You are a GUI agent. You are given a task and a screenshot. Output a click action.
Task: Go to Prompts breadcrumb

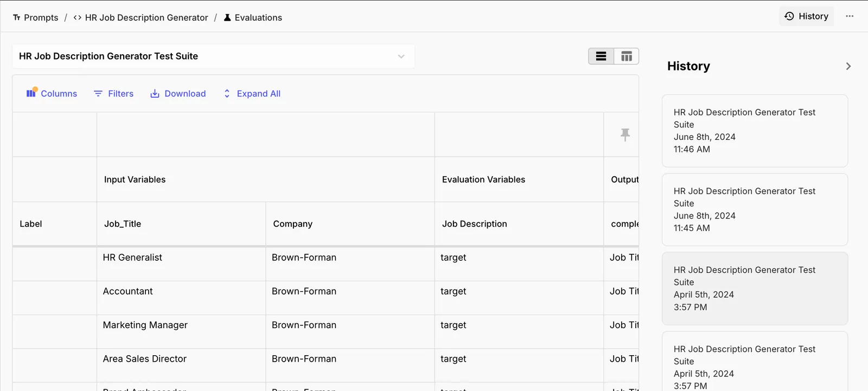(35, 17)
